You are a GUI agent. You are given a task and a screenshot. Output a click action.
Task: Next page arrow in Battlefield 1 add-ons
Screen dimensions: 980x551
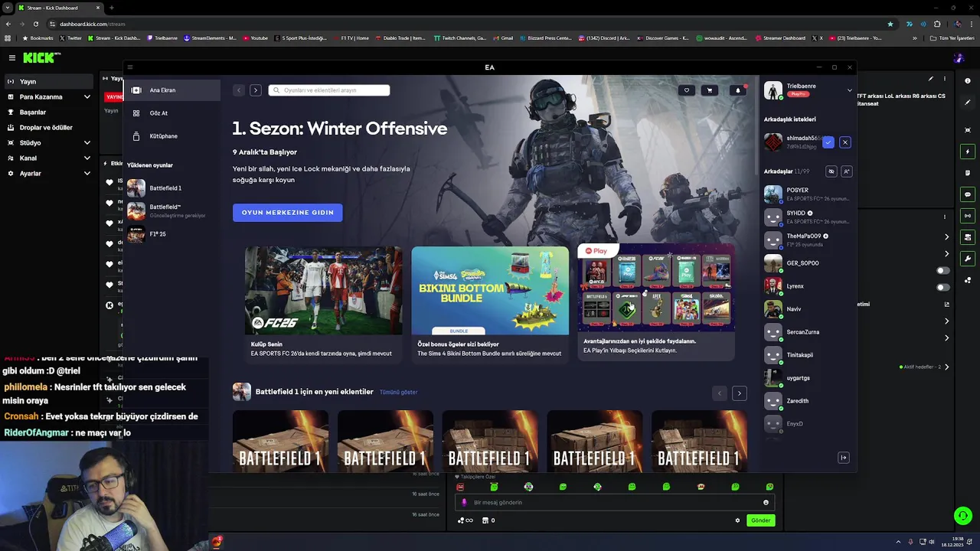(x=739, y=393)
